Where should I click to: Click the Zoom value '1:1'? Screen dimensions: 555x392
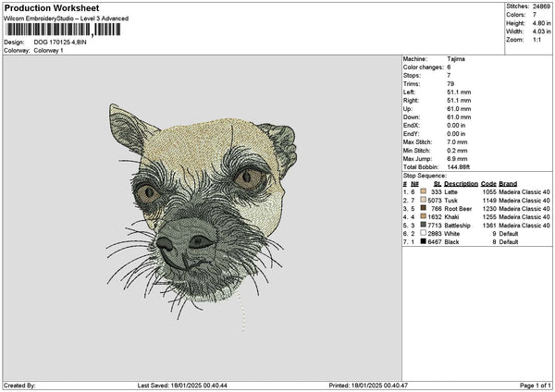click(x=536, y=40)
